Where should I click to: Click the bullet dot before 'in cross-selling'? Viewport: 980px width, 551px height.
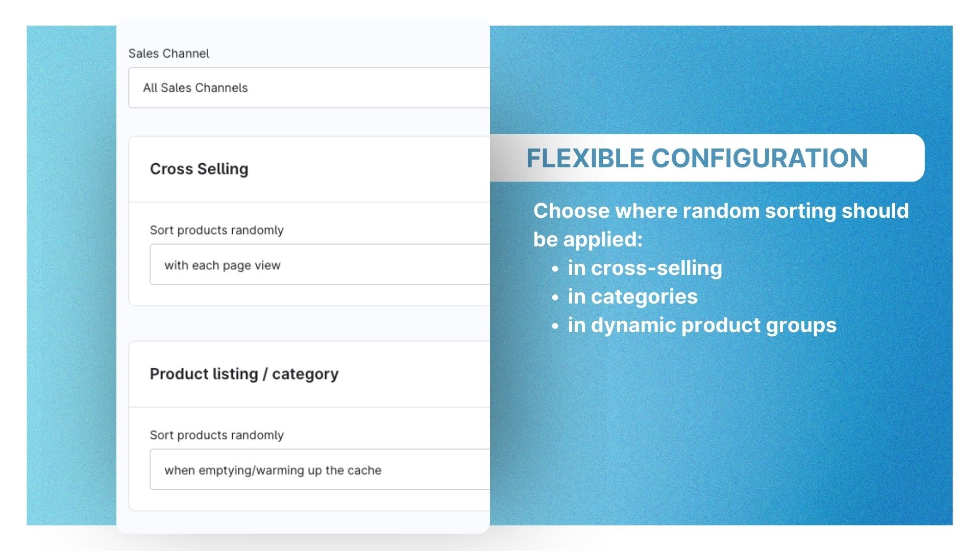point(555,269)
